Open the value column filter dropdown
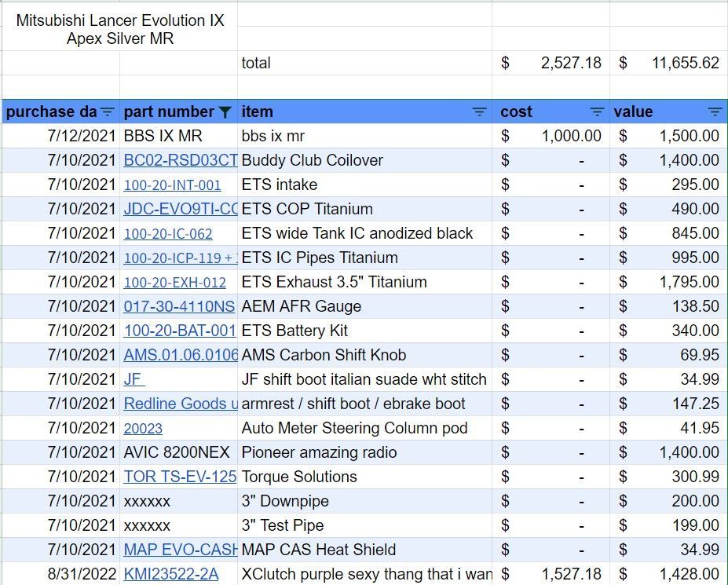 click(714, 112)
